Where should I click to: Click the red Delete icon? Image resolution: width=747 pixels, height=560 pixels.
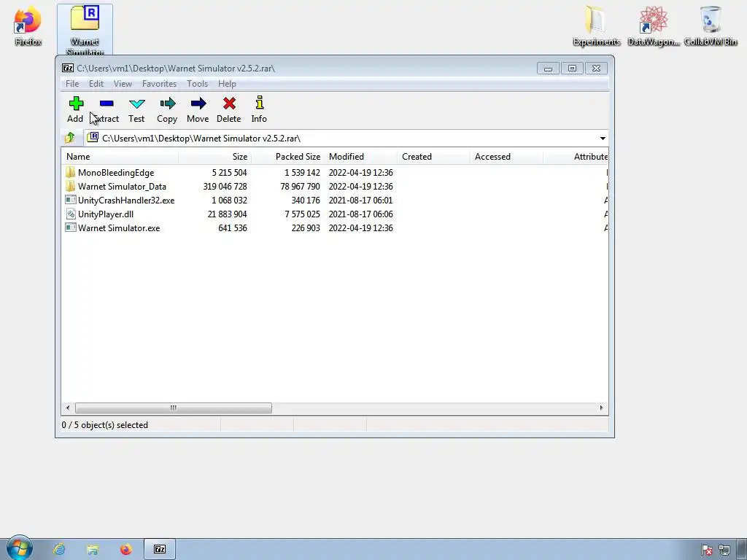click(x=229, y=104)
